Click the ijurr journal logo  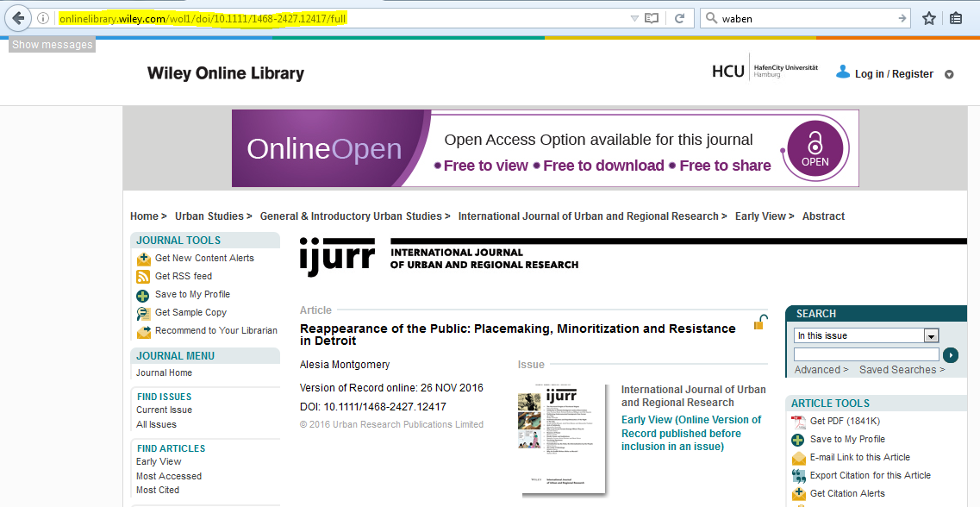point(337,256)
